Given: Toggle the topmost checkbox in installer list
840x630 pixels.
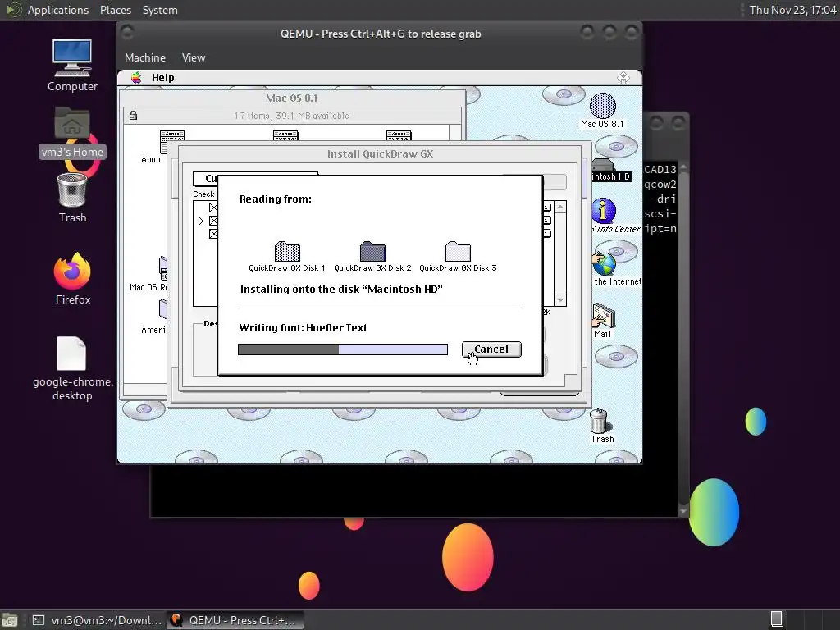Looking at the screenshot, I should coord(214,208).
